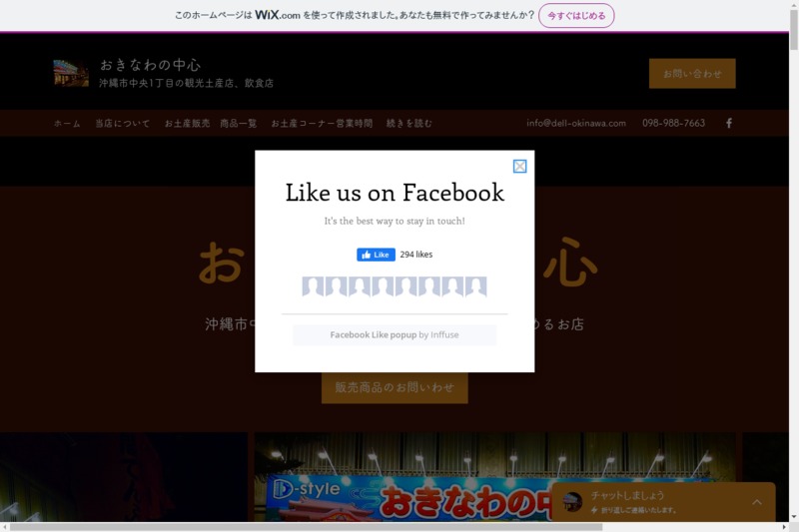This screenshot has width=799, height=532.
Task: Click the chat widget avatar icon
Action: pos(572,502)
